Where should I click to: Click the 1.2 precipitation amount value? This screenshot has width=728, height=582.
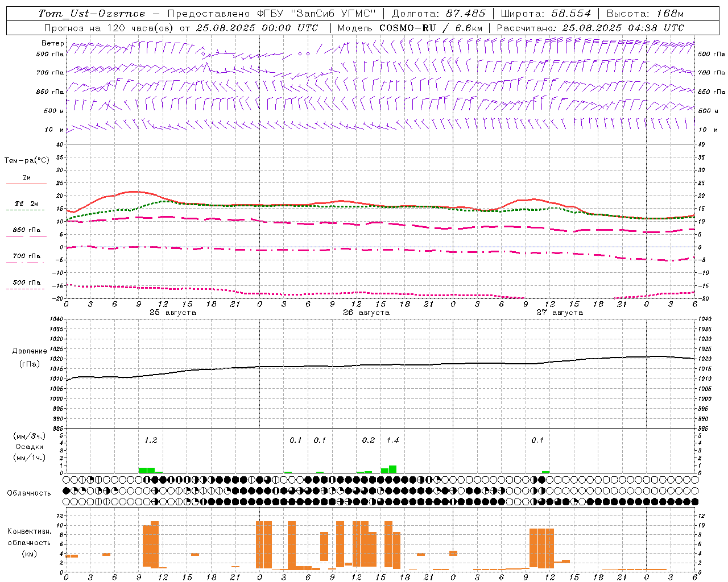[150, 440]
